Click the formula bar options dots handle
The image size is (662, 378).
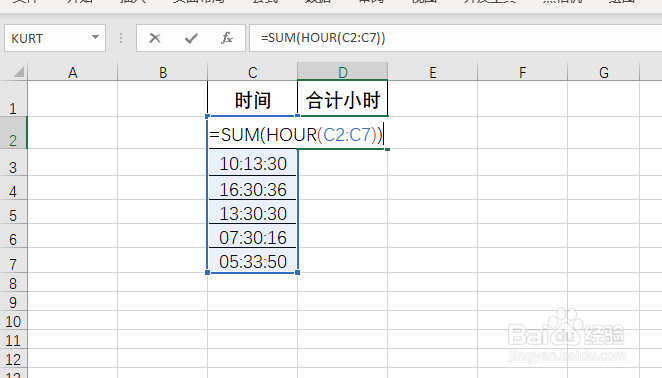coord(121,38)
